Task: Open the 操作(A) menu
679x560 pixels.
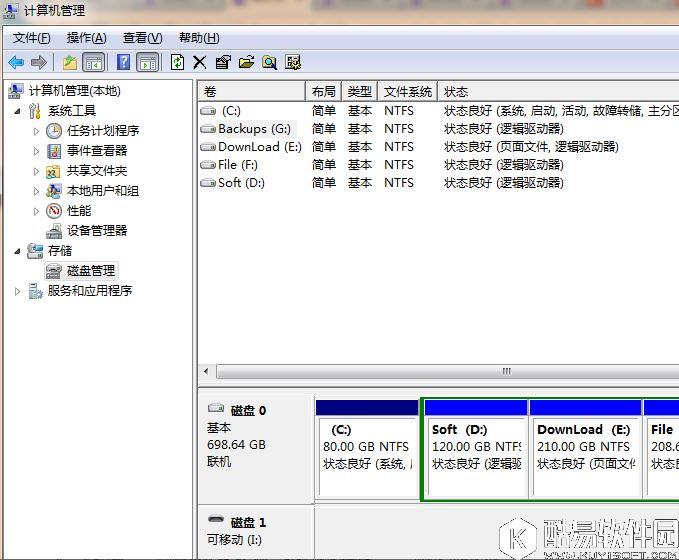Action: coord(86,38)
